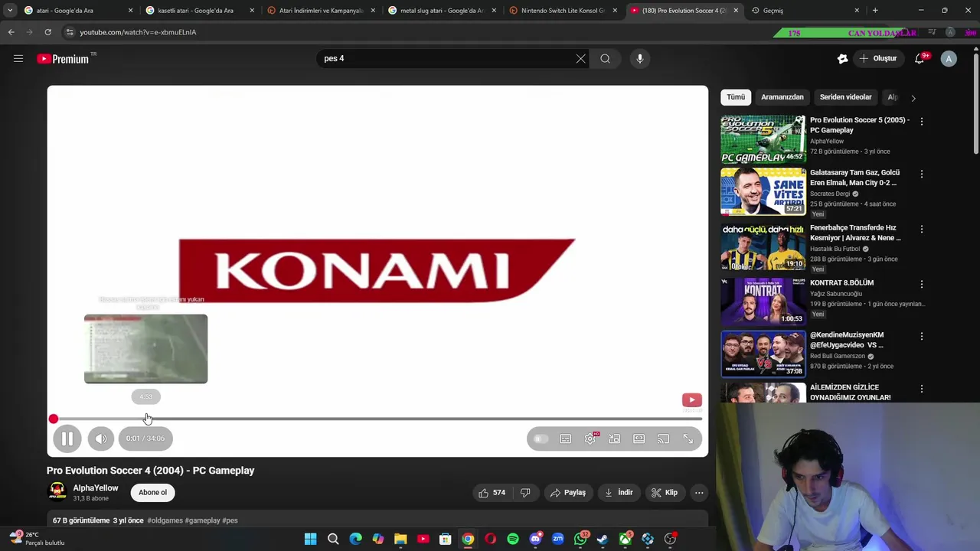Open the red YouTube channel watermark in the player
The image size is (980, 551).
click(x=692, y=399)
